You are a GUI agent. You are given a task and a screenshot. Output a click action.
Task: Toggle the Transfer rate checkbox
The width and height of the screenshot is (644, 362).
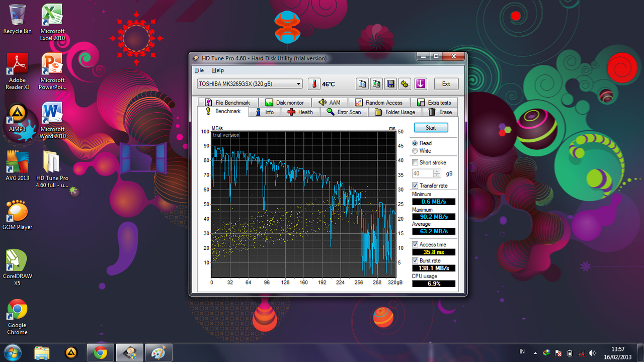415,186
